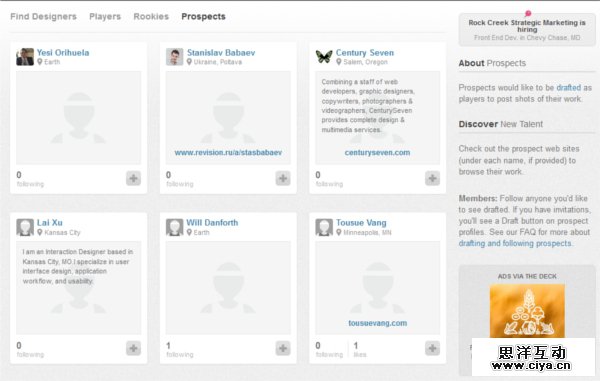Click location pin next to Salem, Oregon

[339, 62]
